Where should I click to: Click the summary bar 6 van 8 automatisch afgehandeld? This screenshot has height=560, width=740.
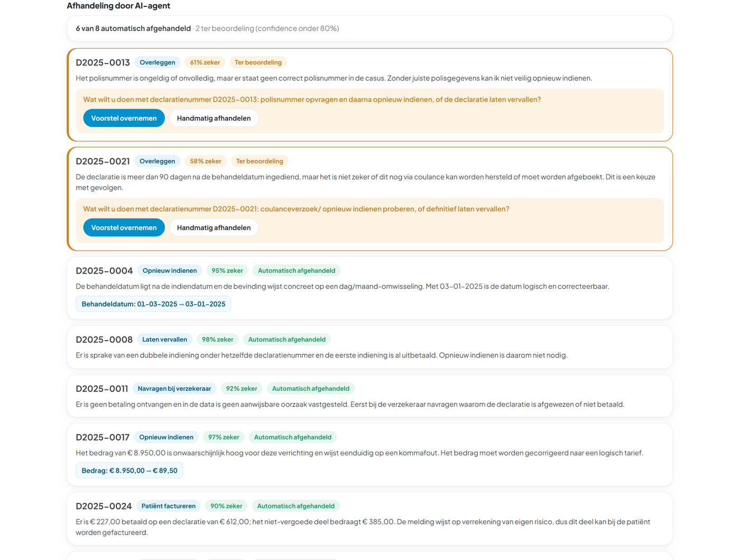click(369, 29)
